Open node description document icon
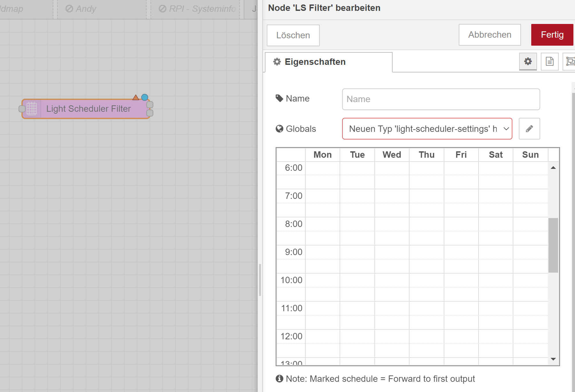Screen dimensions: 575x392 point(549,61)
